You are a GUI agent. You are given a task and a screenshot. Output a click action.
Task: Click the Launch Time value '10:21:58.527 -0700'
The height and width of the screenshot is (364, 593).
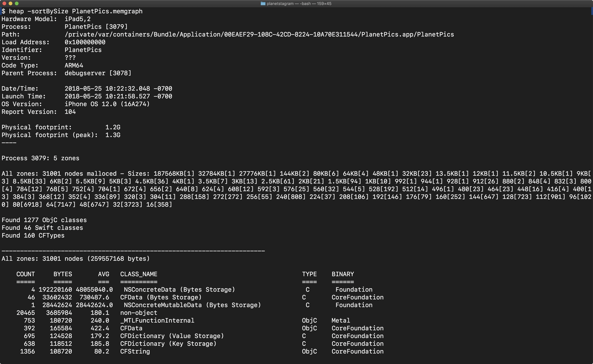tap(139, 96)
